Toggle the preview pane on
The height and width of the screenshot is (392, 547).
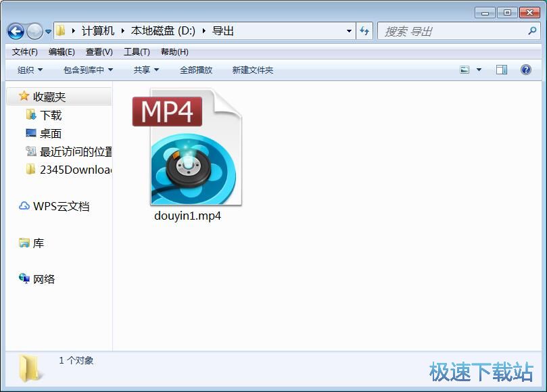[501, 70]
